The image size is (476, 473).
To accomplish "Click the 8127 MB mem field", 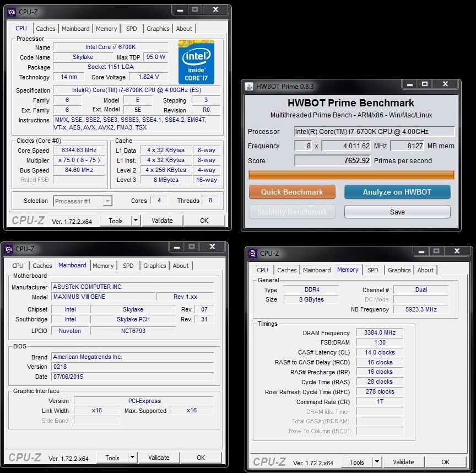I will pos(407,146).
